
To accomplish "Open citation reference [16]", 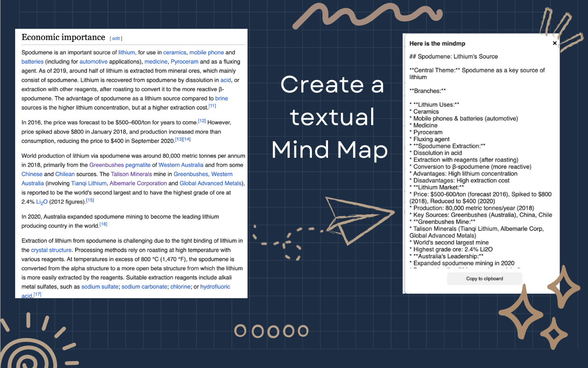I will (103, 224).
